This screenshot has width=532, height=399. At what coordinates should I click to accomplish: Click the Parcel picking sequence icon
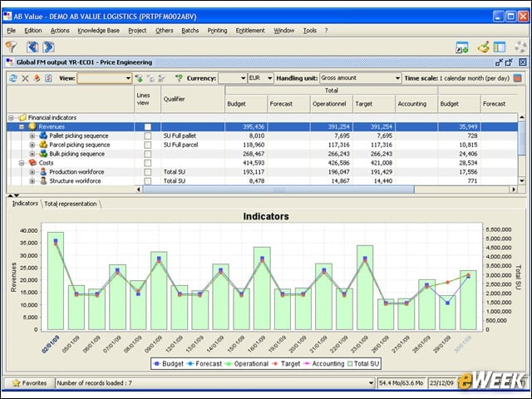pos(43,145)
